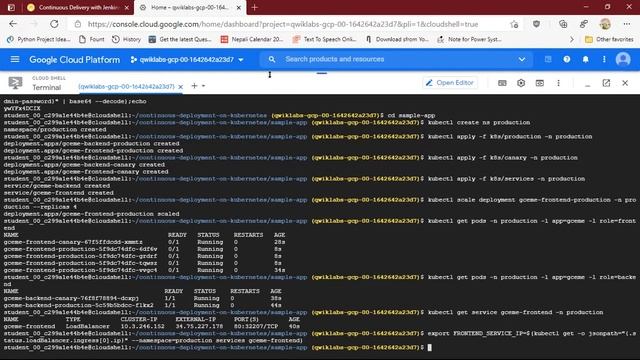The height and width of the screenshot is (360, 640).
Task: Click the Google Cloud Platform logo text
Action: point(75,60)
